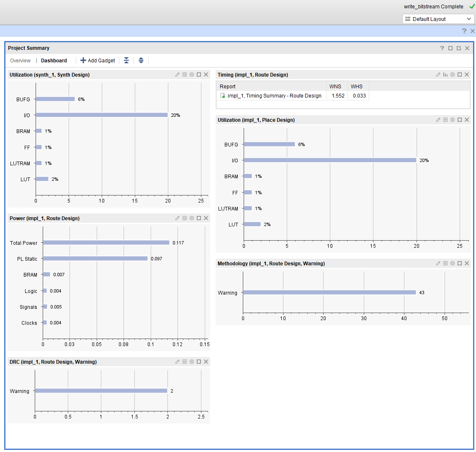The image size is (476, 452).
Task: Float the Project Summary window
Action: (x=459, y=48)
